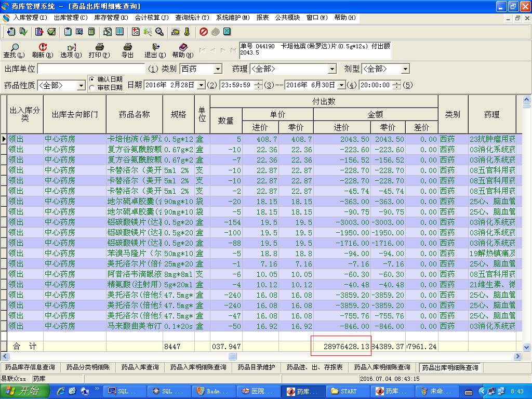The height and width of the screenshot is (399, 532).
Task: Open 选项 (Options) from the toolbar
Action: pyautogui.click(x=71, y=48)
